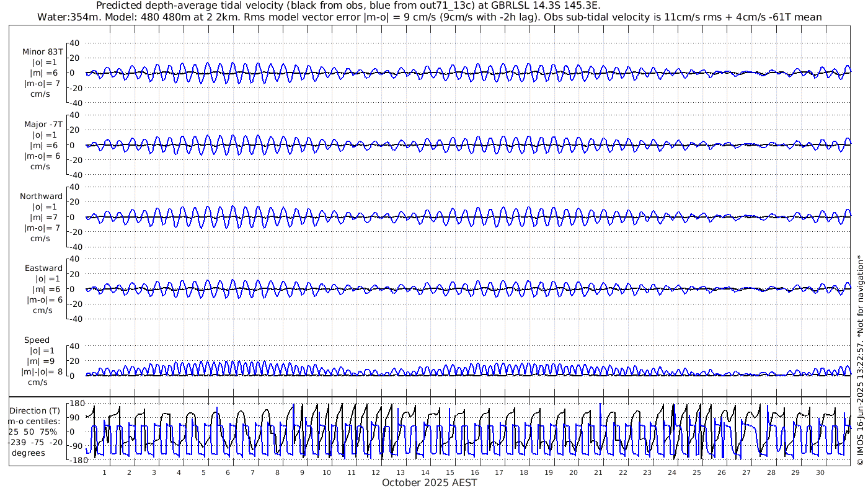Click day 7 on the date axis

pos(252,472)
